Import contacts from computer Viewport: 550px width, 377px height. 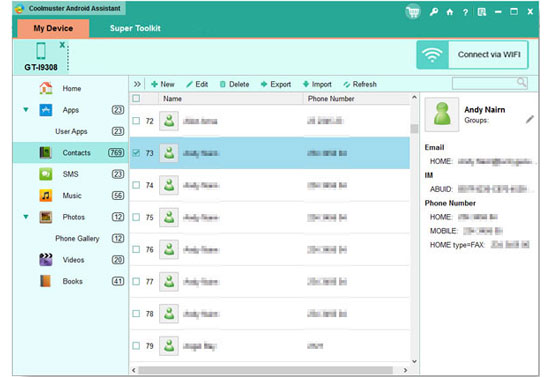317,84
